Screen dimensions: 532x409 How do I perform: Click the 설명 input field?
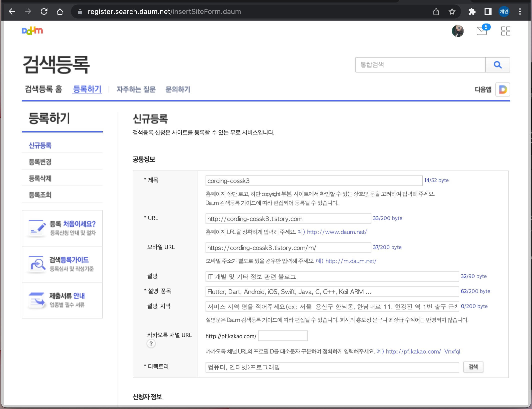tap(332, 277)
